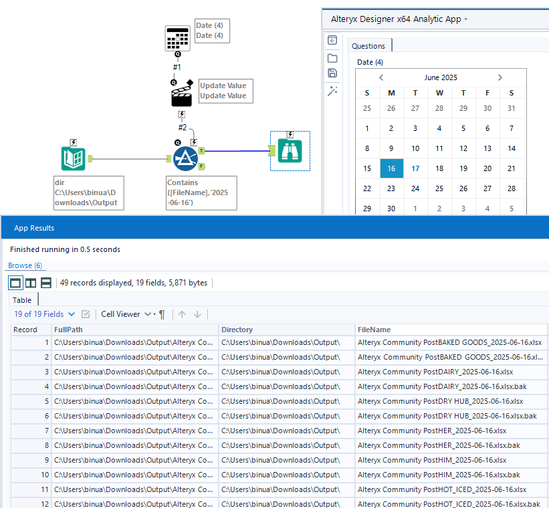This screenshot has height=508, width=549.
Task: Select the Browse tool binoculars icon
Action: pyautogui.click(x=290, y=151)
